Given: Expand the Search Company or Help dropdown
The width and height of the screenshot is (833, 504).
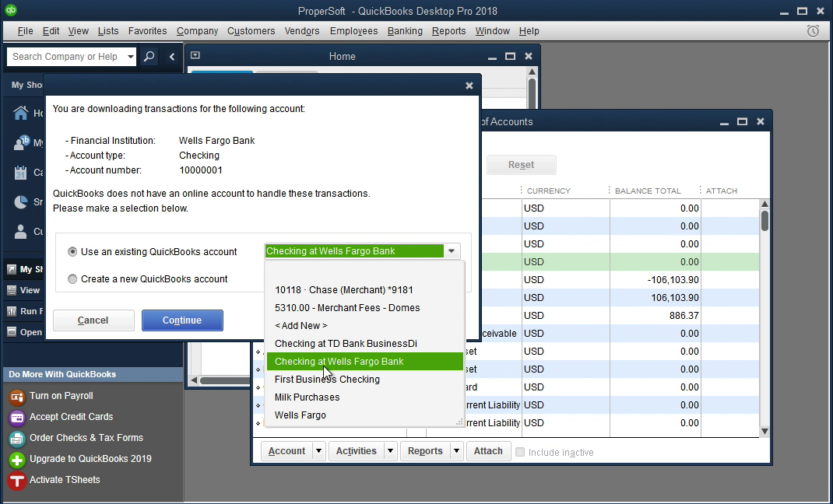Looking at the screenshot, I should (130, 56).
